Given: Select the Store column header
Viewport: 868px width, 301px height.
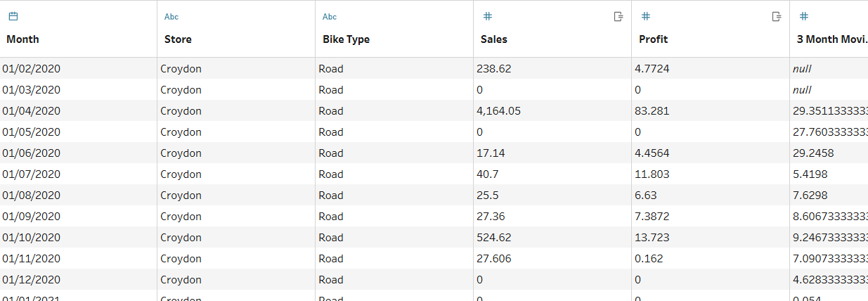Looking at the screenshot, I should (x=178, y=39).
